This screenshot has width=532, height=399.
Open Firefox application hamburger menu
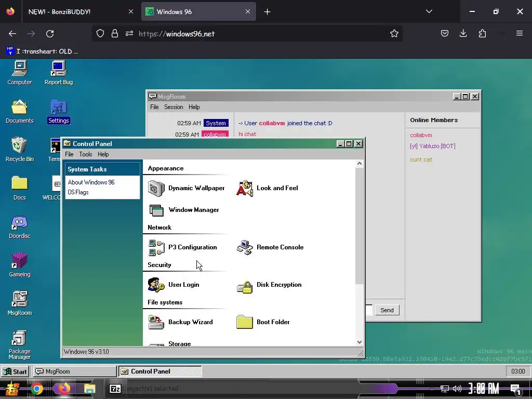pos(519,33)
